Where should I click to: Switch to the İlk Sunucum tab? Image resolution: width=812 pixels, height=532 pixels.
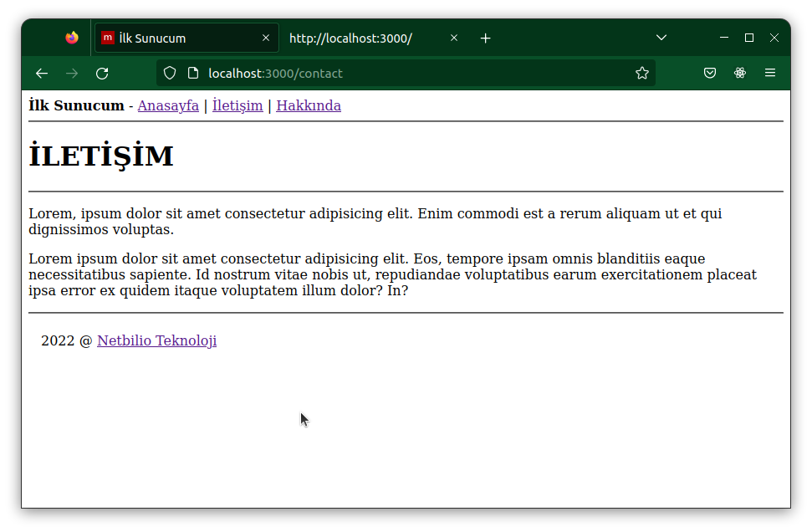click(x=187, y=38)
